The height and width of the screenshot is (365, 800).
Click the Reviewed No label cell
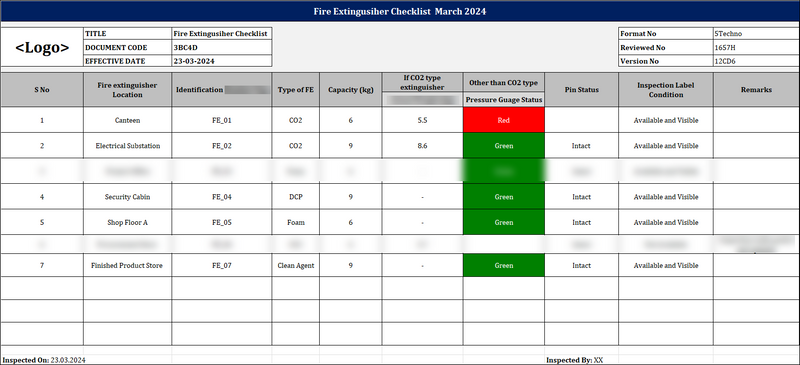[665, 47]
